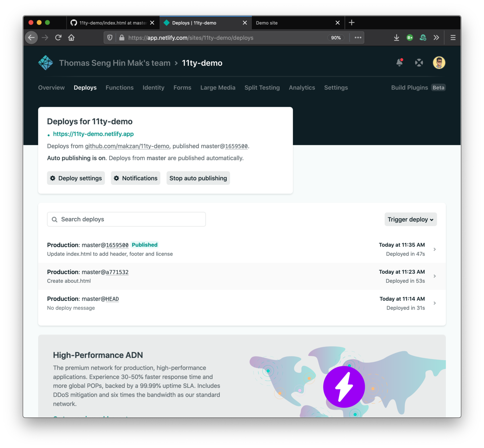Screen dimensions: 484x448
Task: Open github.com/makzan/11ty-demo repository link
Action: coord(127,146)
